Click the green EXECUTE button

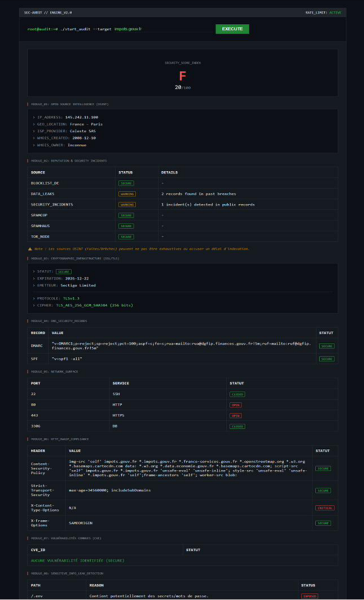point(232,29)
